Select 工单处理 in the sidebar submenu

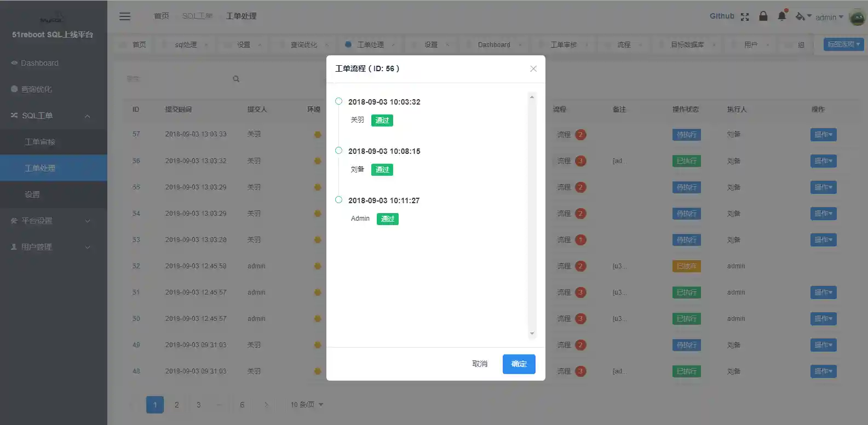54,168
